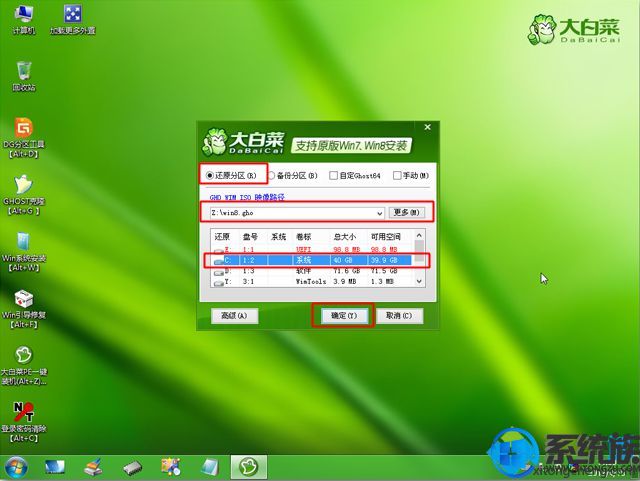Image resolution: width=640 pixels, height=481 pixels.
Task: Launch DG分区工具 desktop icon
Action: pyautogui.click(x=24, y=138)
